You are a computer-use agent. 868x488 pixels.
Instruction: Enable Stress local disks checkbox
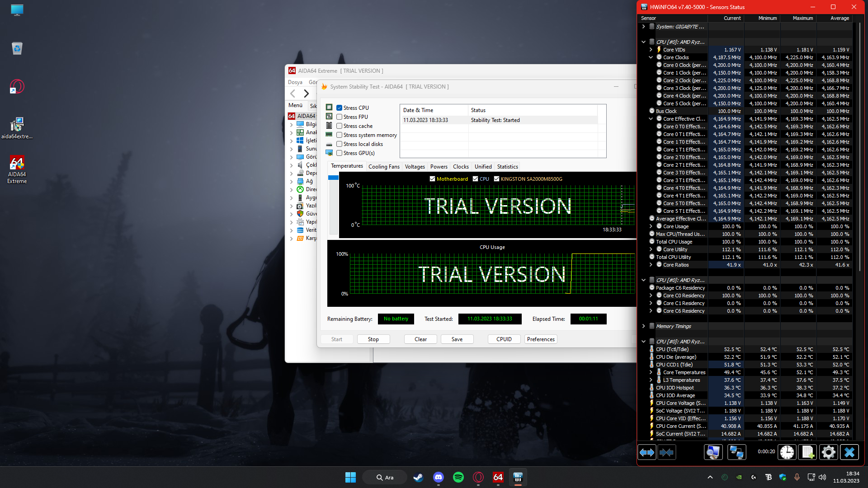339,144
